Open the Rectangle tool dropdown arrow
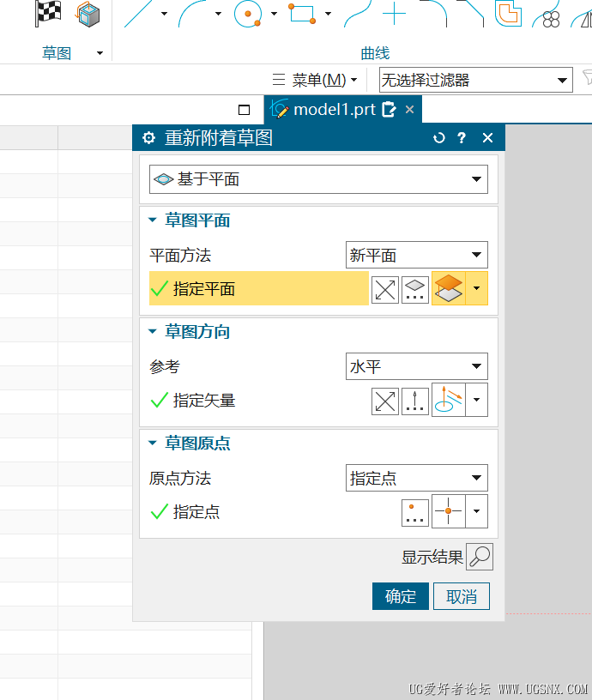Image resolution: width=592 pixels, height=700 pixels. tap(328, 14)
